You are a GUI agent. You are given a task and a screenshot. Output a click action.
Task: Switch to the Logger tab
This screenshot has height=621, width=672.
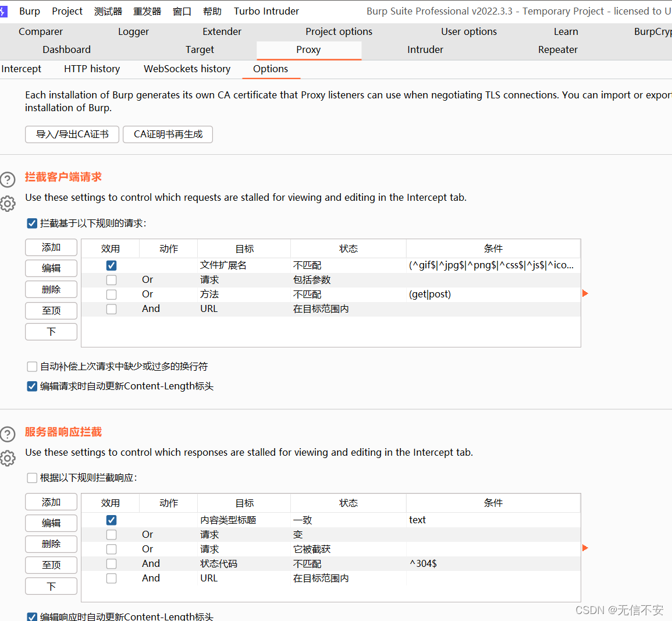click(x=133, y=31)
